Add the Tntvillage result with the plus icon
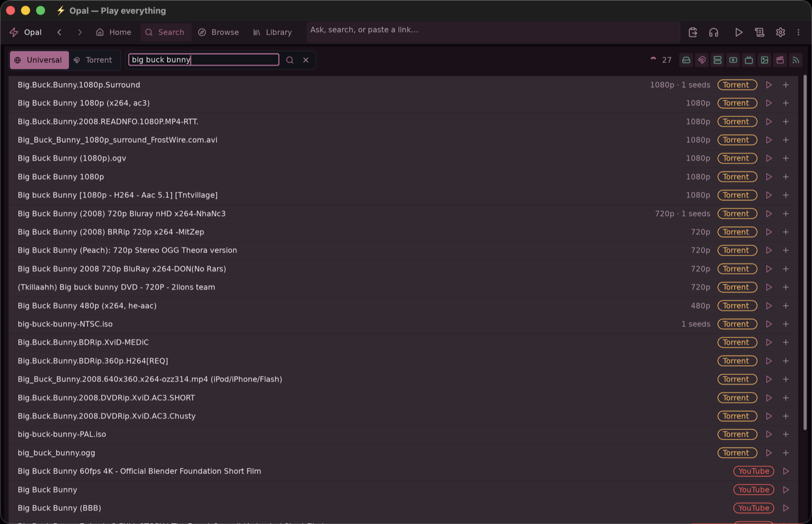Image resolution: width=812 pixels, height=524 pixels. coord(786,195)
